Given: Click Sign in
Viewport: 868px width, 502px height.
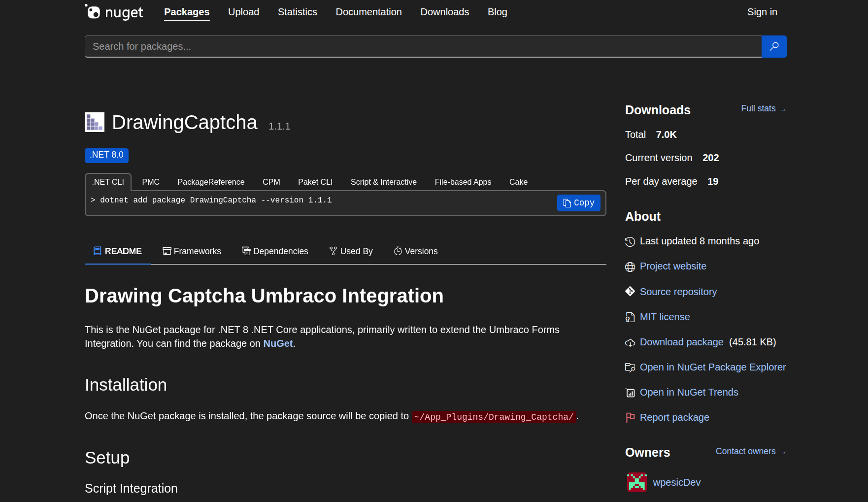Looking at the screenshot, I should pos(762,12).
